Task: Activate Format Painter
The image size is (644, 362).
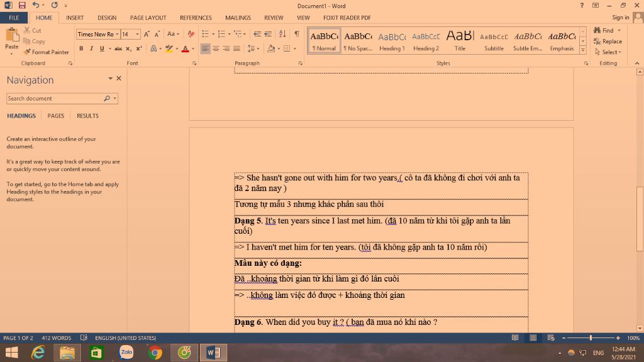Action: pos(46,52)
